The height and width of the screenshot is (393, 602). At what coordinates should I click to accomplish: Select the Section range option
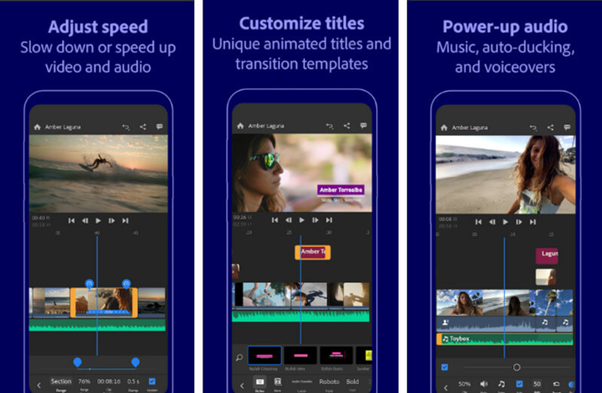pos(61,381)
